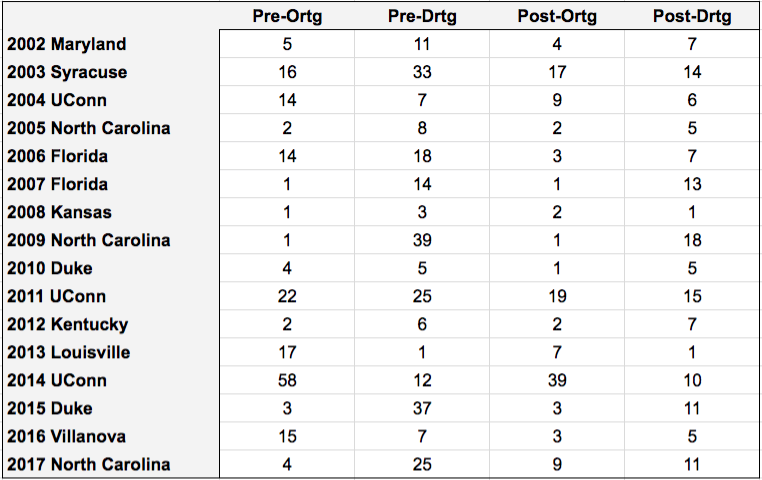This screenshot has height=480, width=762.
Task: Select 2014 UConn Post-Ortg cell showing 39
Action: 557,380
